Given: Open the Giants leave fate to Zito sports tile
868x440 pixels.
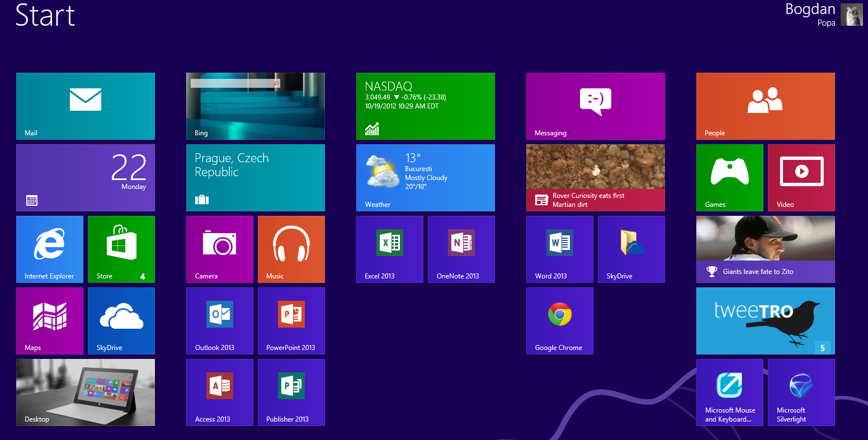Looking at the screenshot, I should click(766, 249).
